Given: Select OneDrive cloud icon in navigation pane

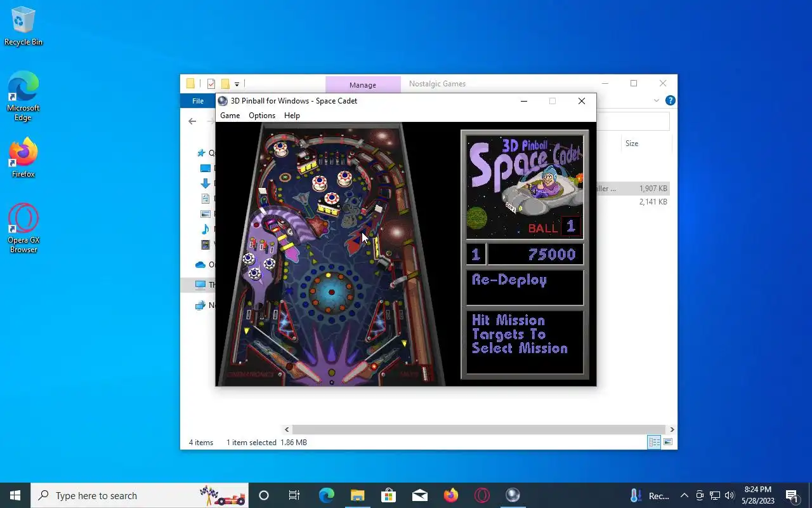Looking at the screenshot, I should point(200,265).
